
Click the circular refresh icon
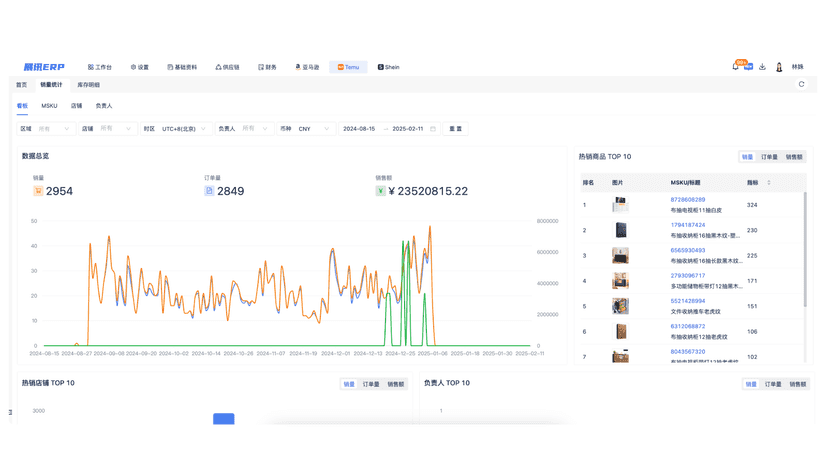[x=801, y=85]
